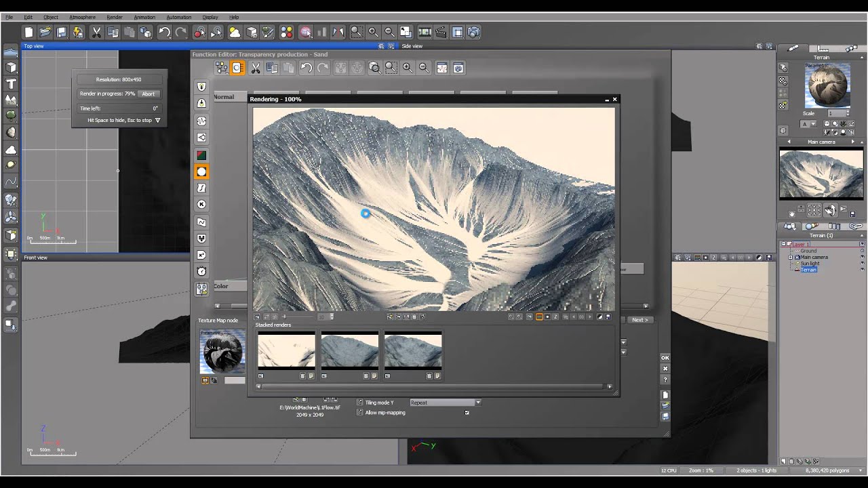Screen dimensions: 868x488
Task: Select the Text tool in left toolbar
Action: tap(11, 84)
